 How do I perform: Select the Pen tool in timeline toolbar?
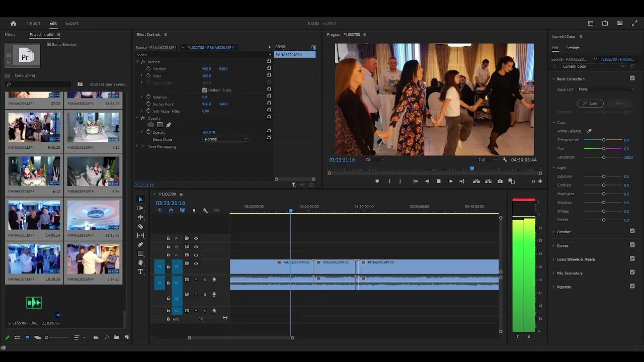tap(140, 244)
